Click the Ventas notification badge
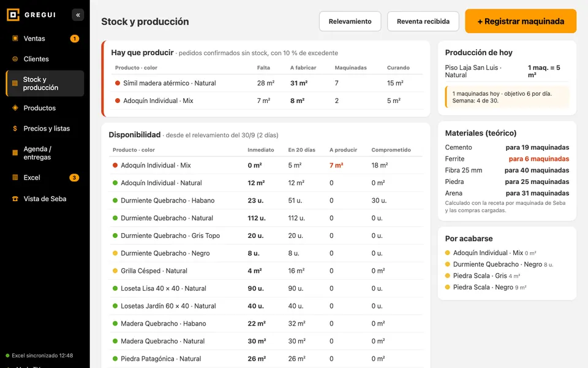The image size is (588, 368). (75, 38)
